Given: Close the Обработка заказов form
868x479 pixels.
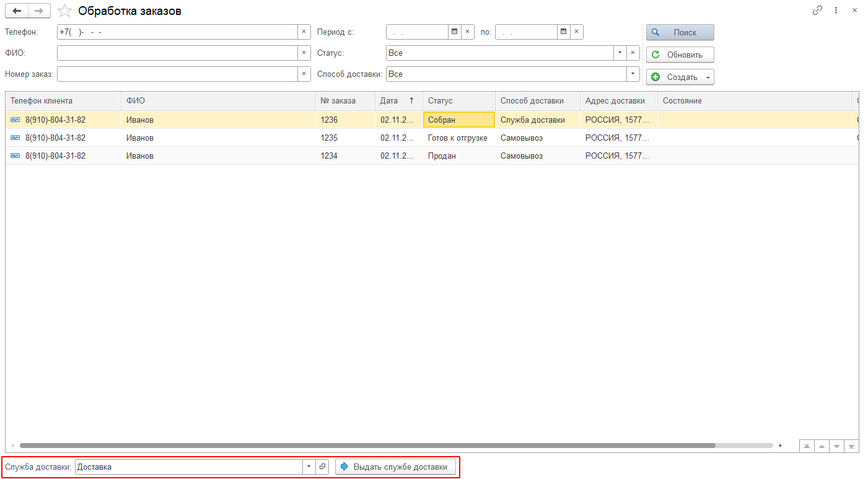Looking at the screenshot, I should coord(855,11).
